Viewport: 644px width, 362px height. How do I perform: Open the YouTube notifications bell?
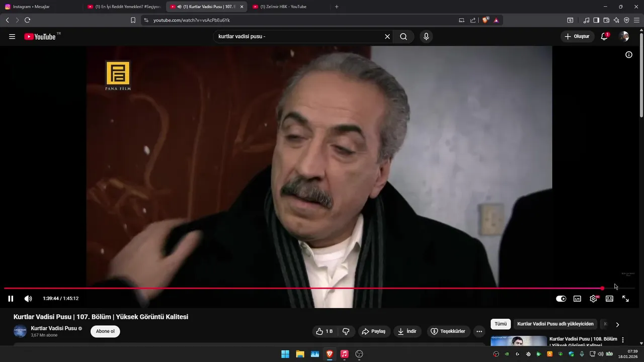coord(604,37)
